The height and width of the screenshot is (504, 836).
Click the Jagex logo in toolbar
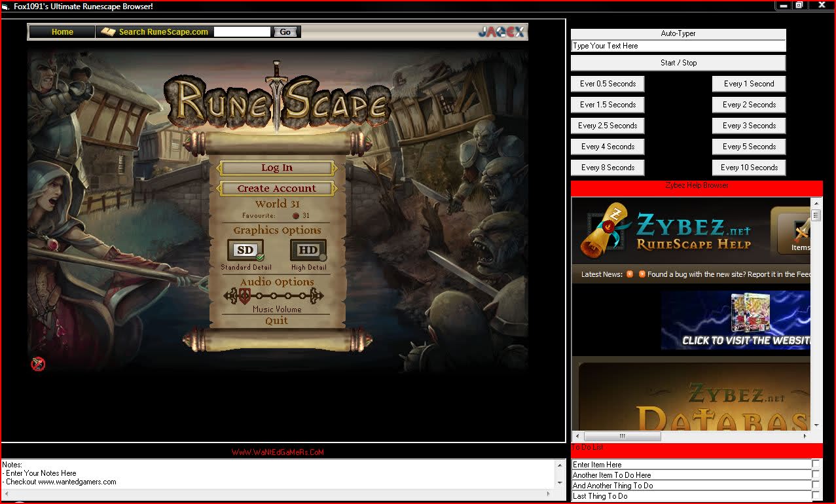[501, 31]
